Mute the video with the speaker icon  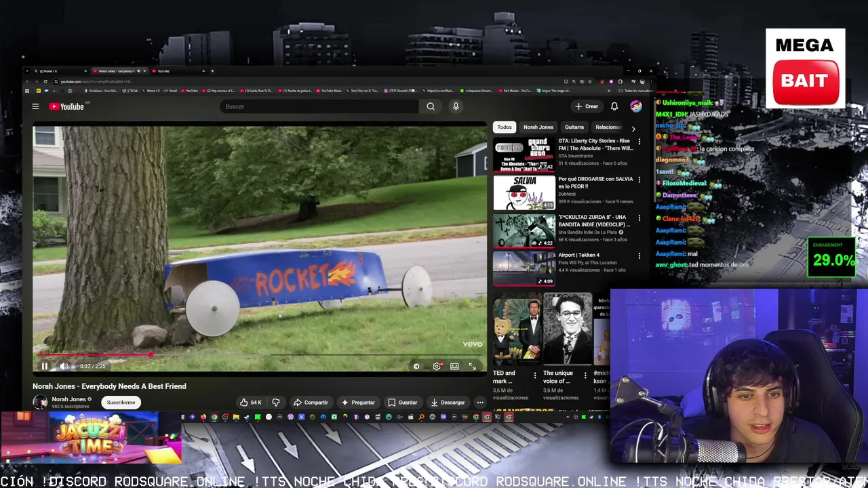pyautogui.click(x=63, y=366)
